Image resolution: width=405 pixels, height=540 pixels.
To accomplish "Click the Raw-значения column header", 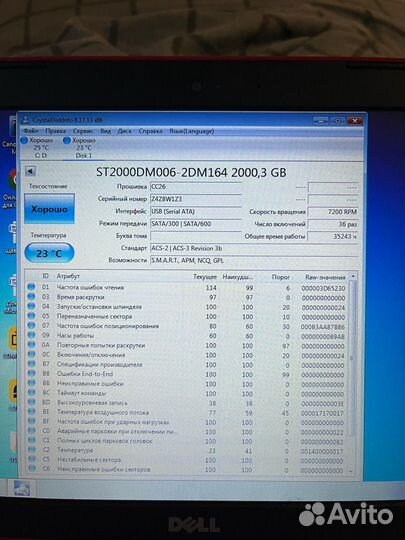I will click(x=325, y=277).
